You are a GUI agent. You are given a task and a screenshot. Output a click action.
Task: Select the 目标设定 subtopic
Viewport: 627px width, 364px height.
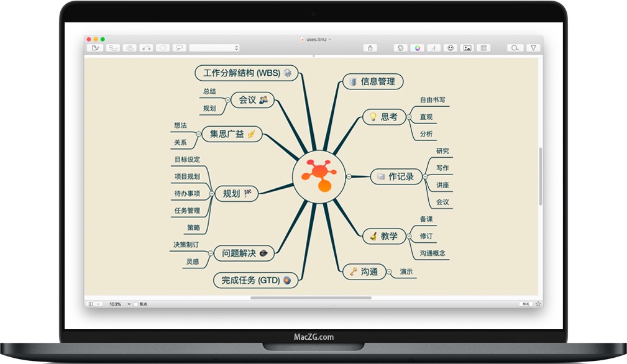coord(187,160)
